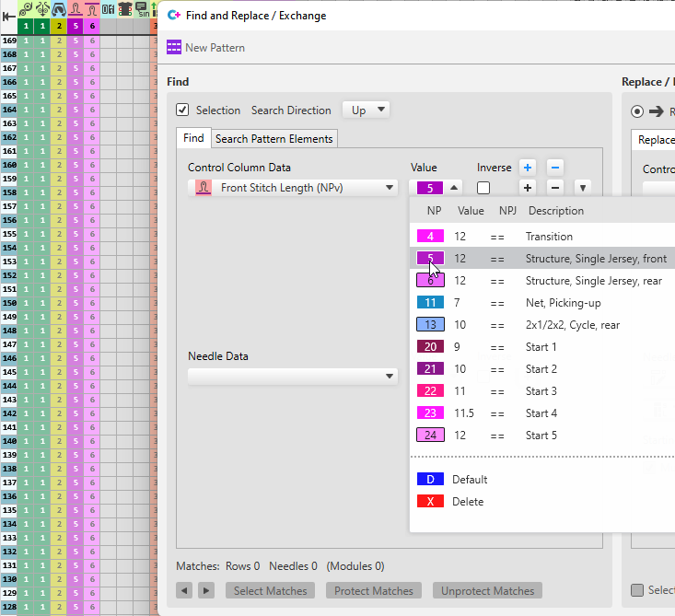The height and width of the screenshot is (616, 675).
Task: Open the Front Stitch Length control column dropdown
Action: pos(293,188)
